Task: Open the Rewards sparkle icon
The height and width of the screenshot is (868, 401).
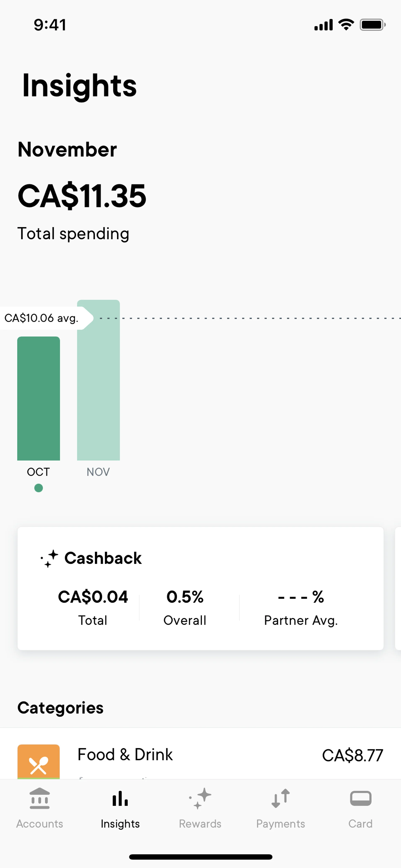Action: (x=200, y=798)
